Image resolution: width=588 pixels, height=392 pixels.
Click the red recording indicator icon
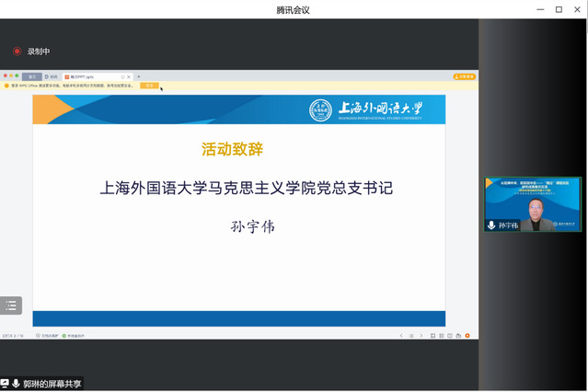click(17, 52)
